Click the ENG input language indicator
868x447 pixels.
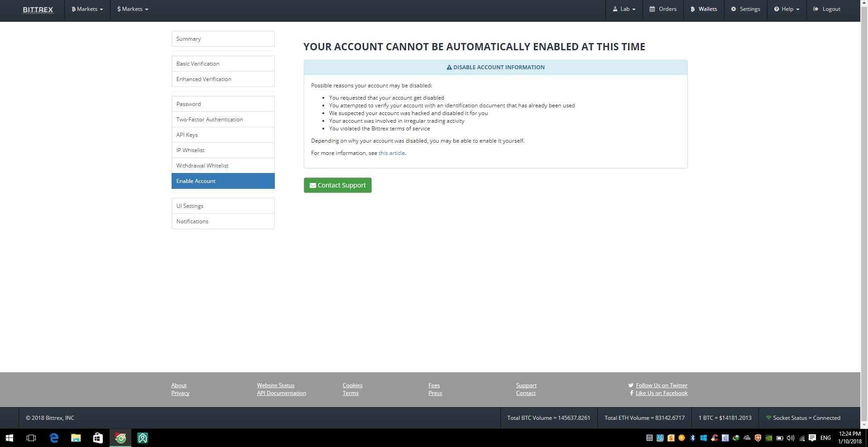tap(825, 438)
